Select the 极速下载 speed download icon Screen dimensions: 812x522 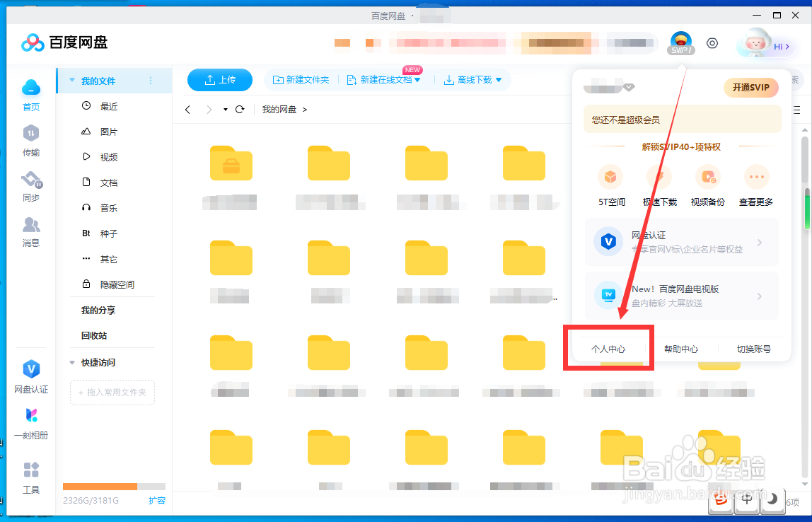(x=659, y=178)
